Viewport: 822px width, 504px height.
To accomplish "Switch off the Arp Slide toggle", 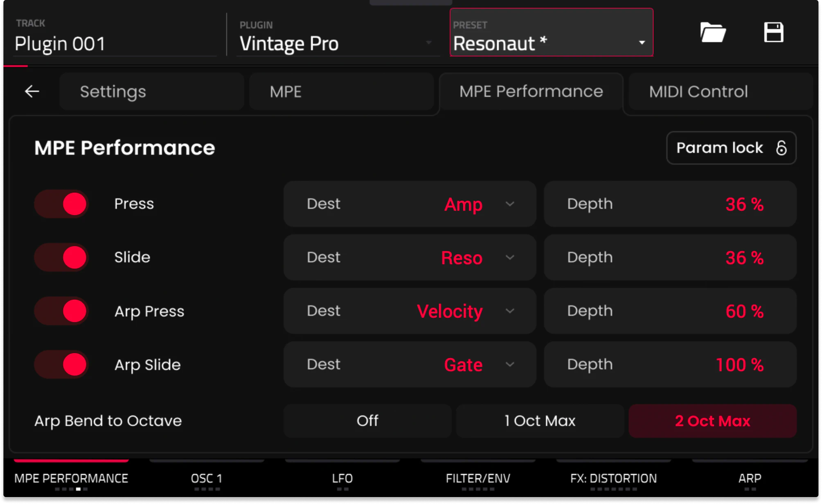I will 61,365.
